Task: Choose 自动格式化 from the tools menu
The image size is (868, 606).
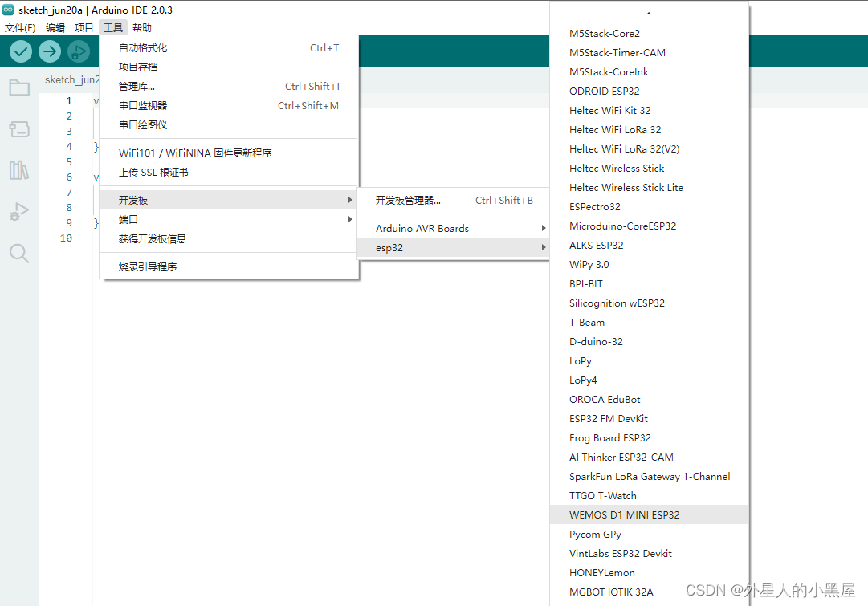Action: point(229,48)
